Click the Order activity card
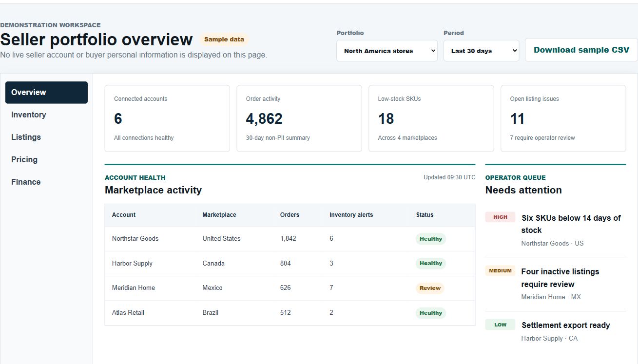The width and height of the screenshot is (638, 364). click(x=299, y=118)
